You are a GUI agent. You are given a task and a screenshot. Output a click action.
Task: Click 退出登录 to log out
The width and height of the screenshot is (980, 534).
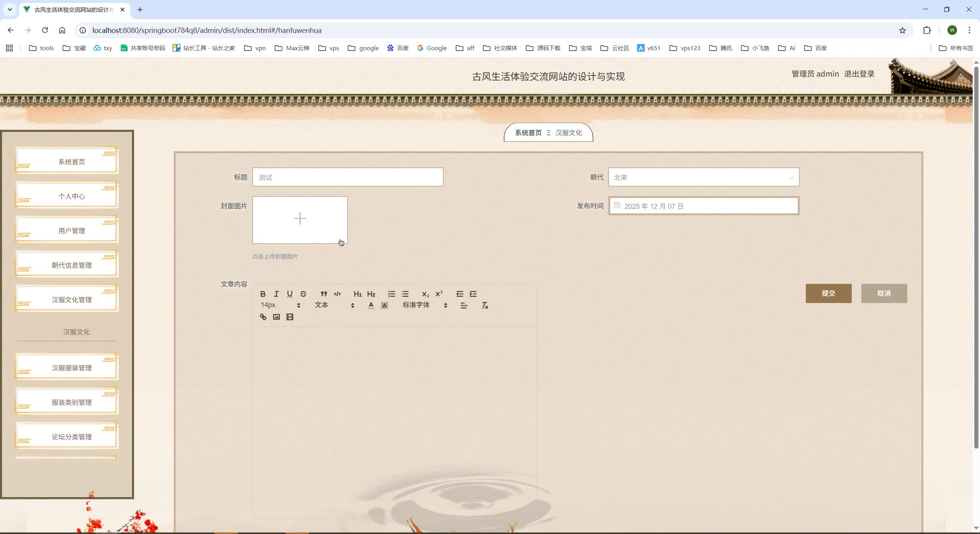859,74
